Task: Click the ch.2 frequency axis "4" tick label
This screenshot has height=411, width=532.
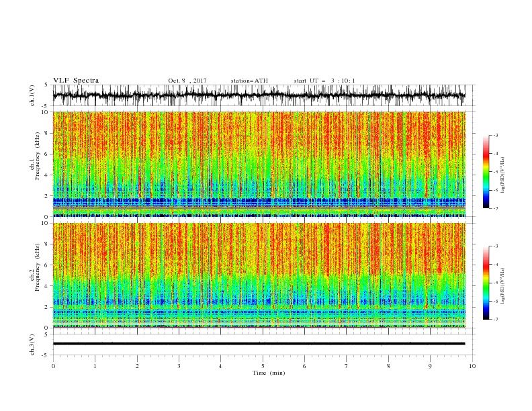Action: click(x=48, y=286)
